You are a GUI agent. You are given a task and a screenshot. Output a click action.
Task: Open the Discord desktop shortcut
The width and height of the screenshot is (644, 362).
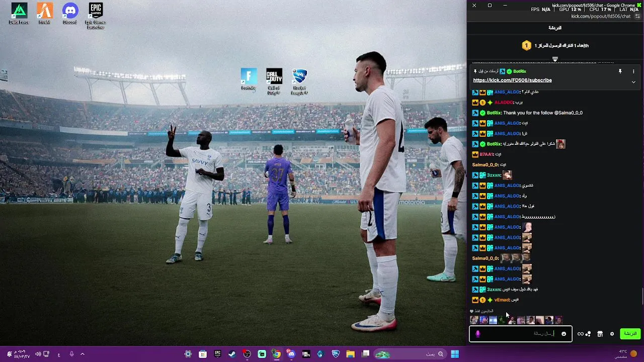(x=70, y=14)
